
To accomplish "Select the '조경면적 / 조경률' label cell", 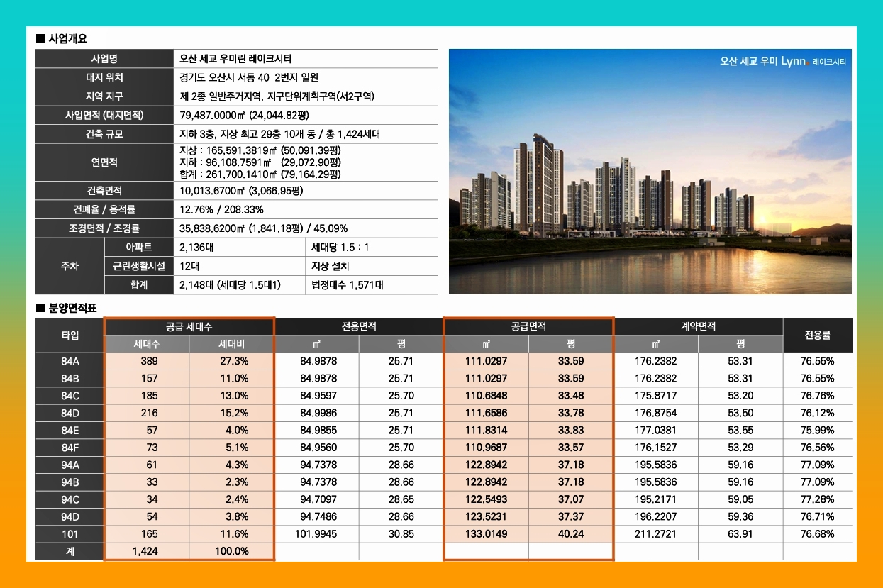I will coord(104,228).
